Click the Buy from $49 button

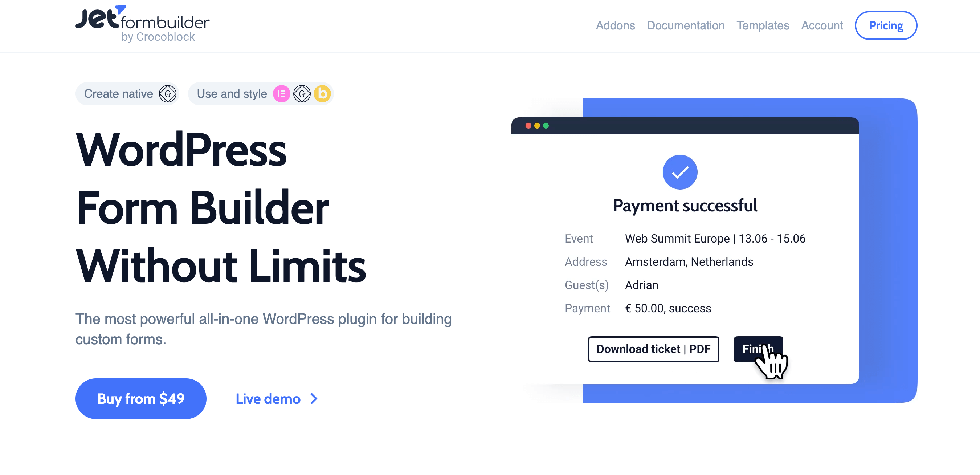tap(140, 398)
